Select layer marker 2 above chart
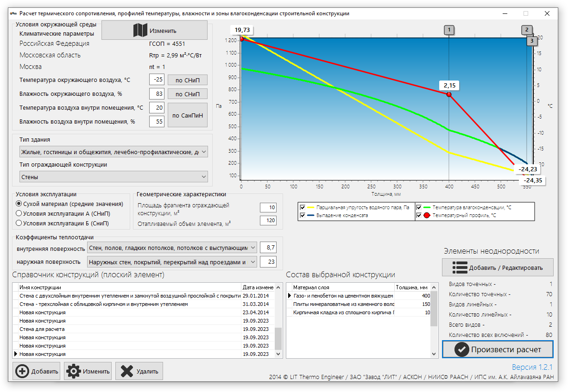Screen dimensions: 568x392 click(526, 30)
